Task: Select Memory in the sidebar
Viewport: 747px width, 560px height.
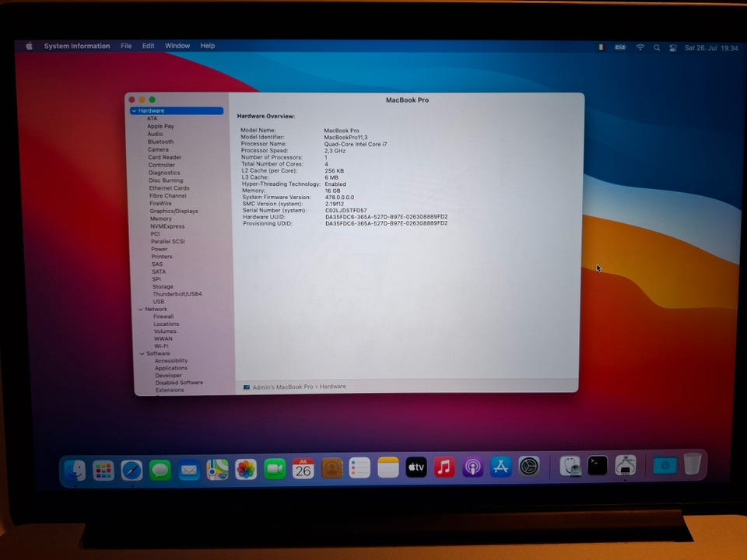Action: tap(160, 219)
